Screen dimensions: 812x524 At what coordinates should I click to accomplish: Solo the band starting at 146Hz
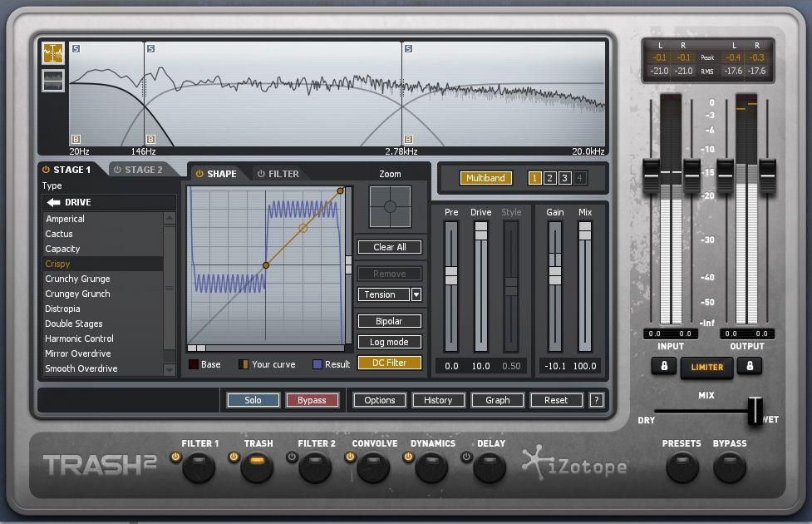(x=150, y=48)
